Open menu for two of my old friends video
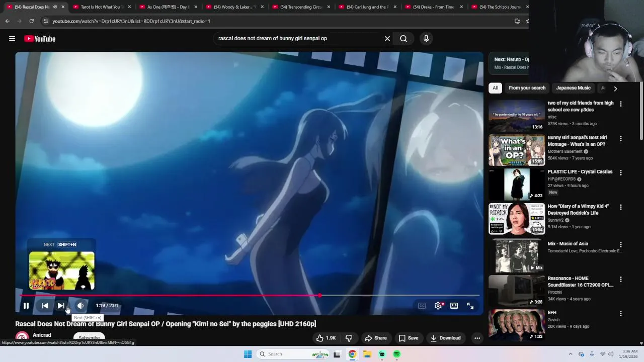Viewport: 644px width, 362px height. click(x=620, y=104)
